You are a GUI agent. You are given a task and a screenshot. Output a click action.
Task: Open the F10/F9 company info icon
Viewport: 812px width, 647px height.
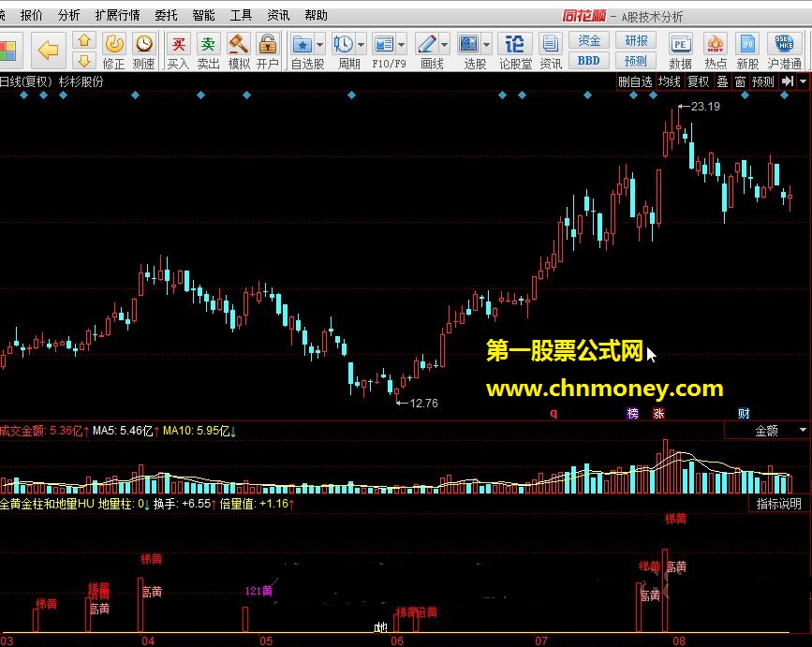[x=384, y=45]
